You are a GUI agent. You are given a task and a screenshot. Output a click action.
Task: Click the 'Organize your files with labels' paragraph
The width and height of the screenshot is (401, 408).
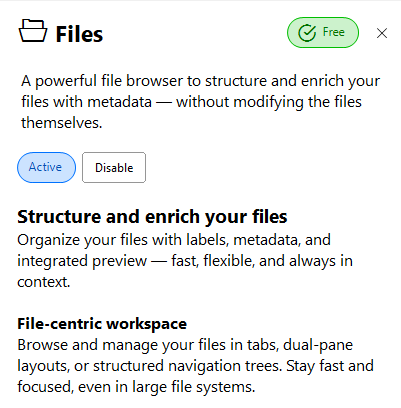tap(185, 261)
